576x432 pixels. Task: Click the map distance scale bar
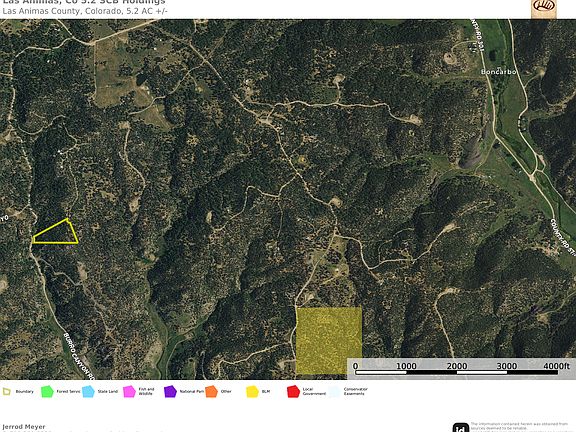[457, 372]
